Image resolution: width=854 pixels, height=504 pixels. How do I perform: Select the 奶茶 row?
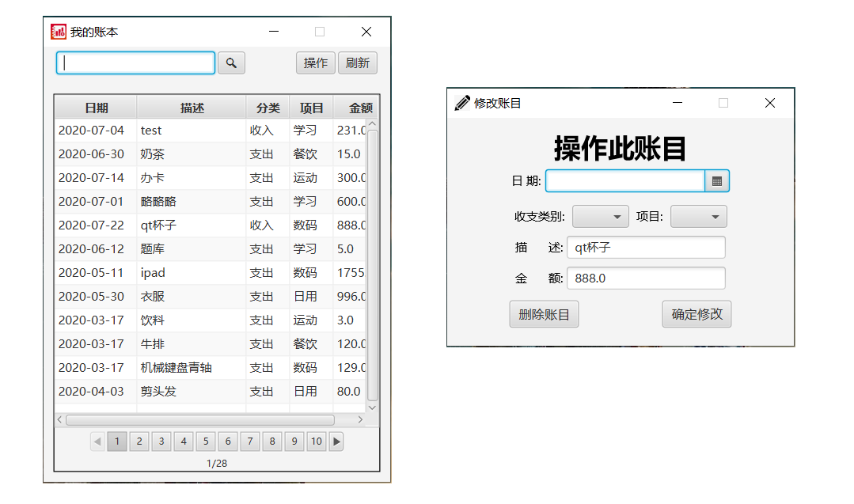coord(211,154)
